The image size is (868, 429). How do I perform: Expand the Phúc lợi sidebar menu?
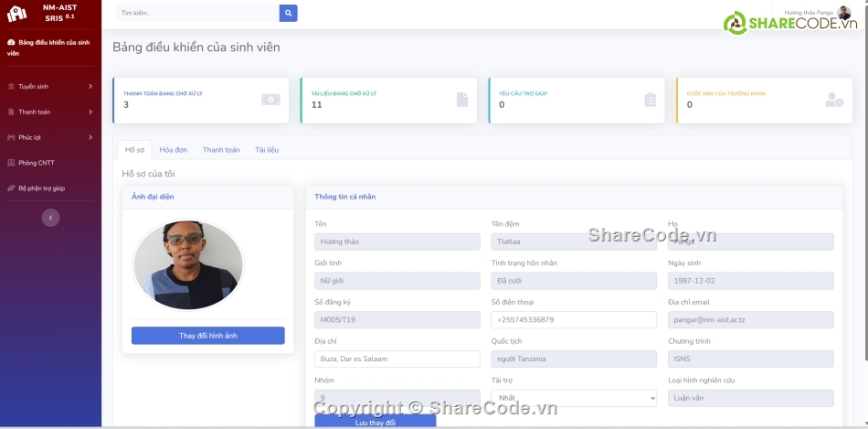tap(50, 137)
